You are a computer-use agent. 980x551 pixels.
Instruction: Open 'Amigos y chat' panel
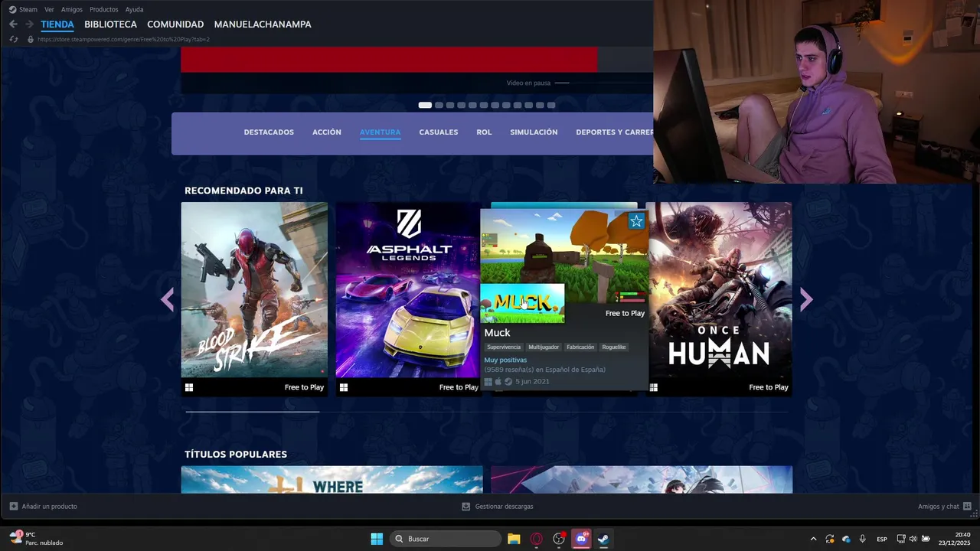945,507
